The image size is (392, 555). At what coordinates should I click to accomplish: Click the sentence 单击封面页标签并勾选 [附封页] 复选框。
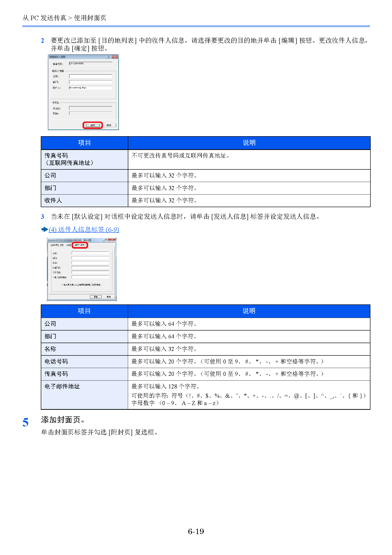point(100,432)
